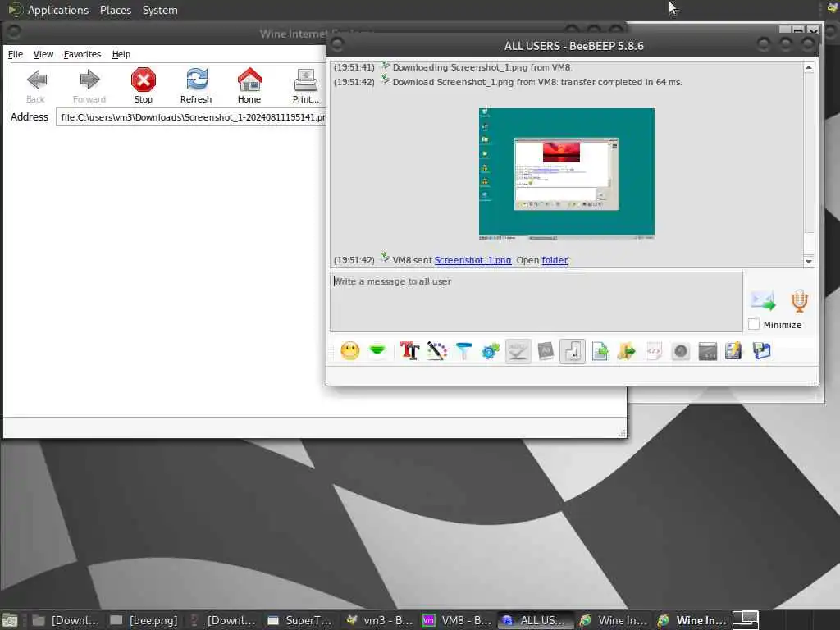
Task: Click chat scrollbar up arrow
Action: [809, 67]
